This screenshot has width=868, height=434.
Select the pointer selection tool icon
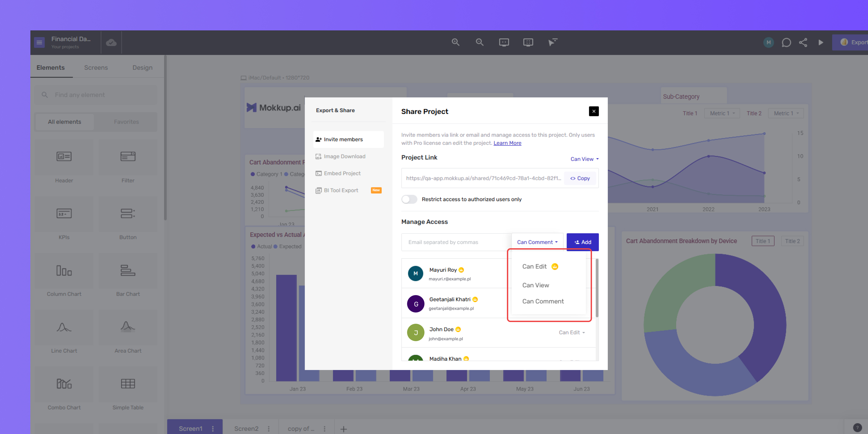click(x=553, y=42)
